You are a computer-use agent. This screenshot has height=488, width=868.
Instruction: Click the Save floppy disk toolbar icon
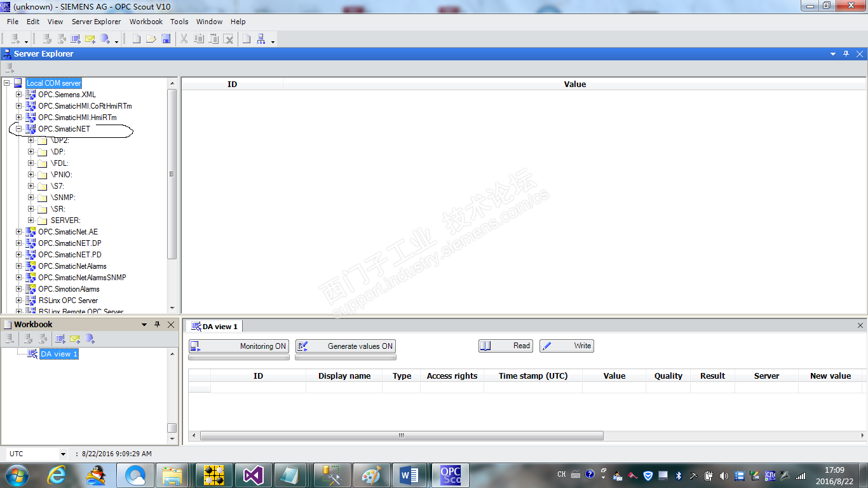166,39
